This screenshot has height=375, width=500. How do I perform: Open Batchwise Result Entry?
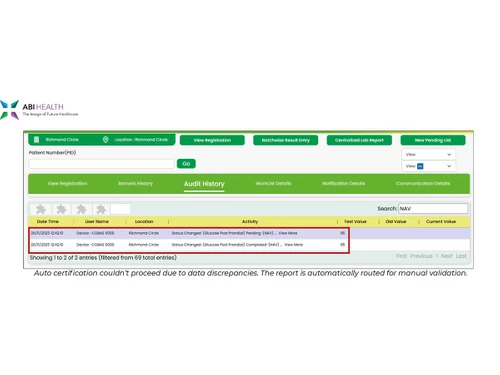click(285, 140)
